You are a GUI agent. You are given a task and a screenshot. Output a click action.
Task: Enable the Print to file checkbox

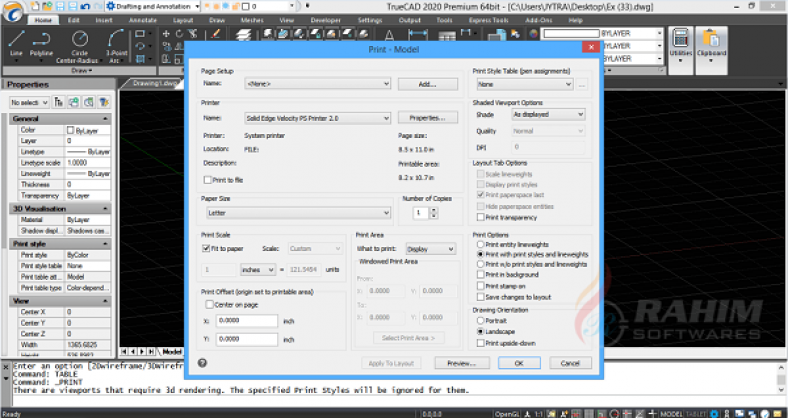coord(208,180)
